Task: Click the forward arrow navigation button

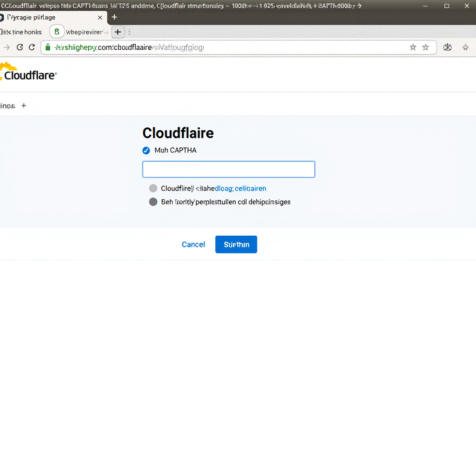Action: 7,47
